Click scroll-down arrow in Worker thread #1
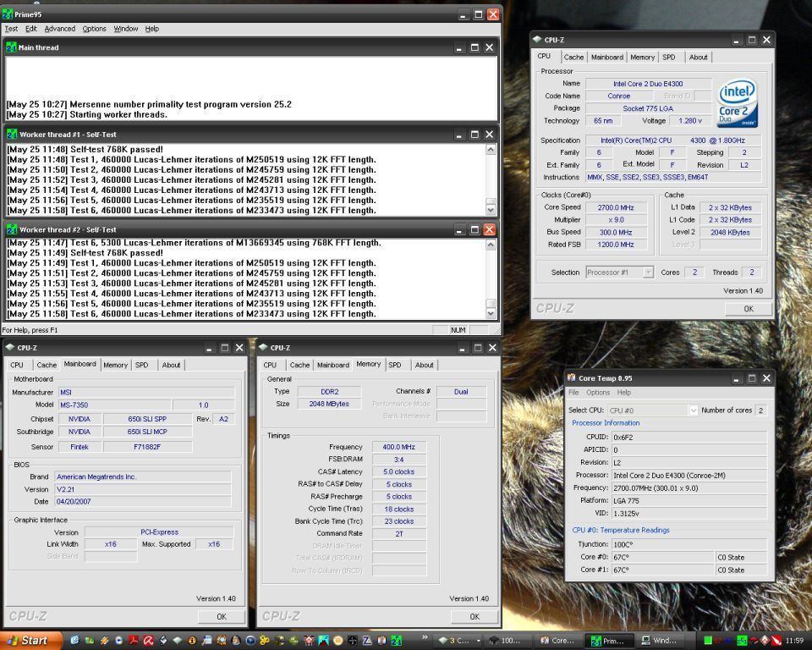812x650 pixels. (491, 210)
